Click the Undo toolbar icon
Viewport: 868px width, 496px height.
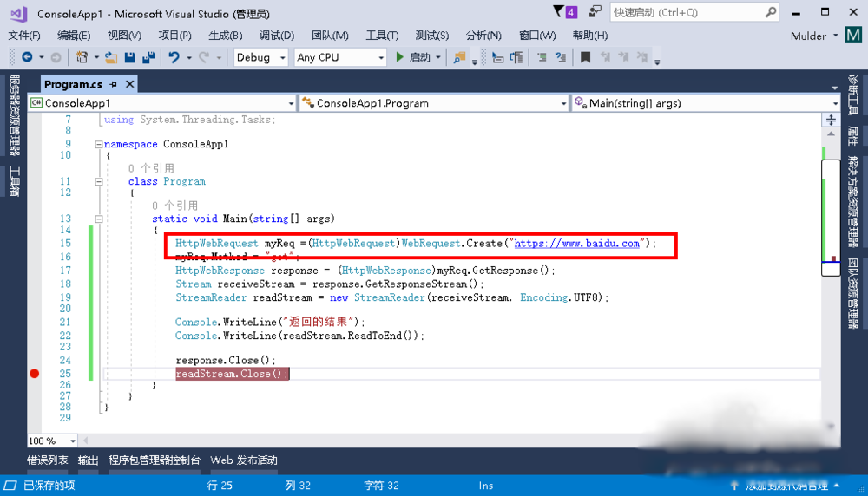click(174, 57)
